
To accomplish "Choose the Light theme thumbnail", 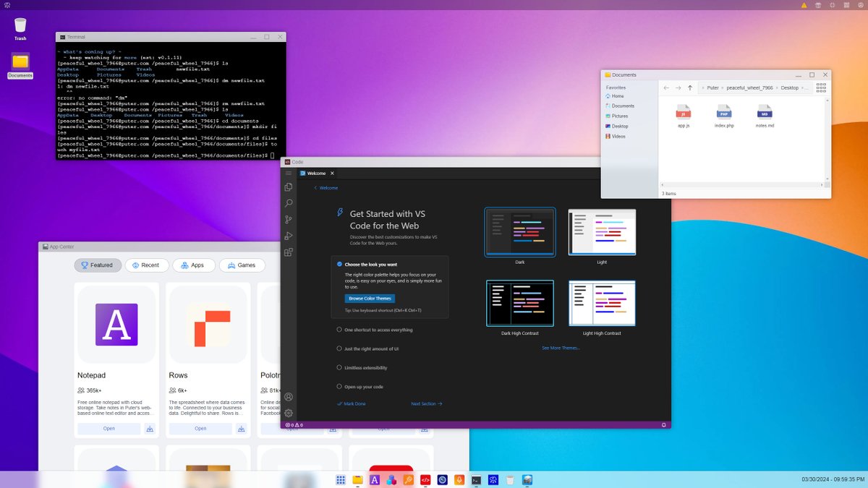I will point(602,232).
